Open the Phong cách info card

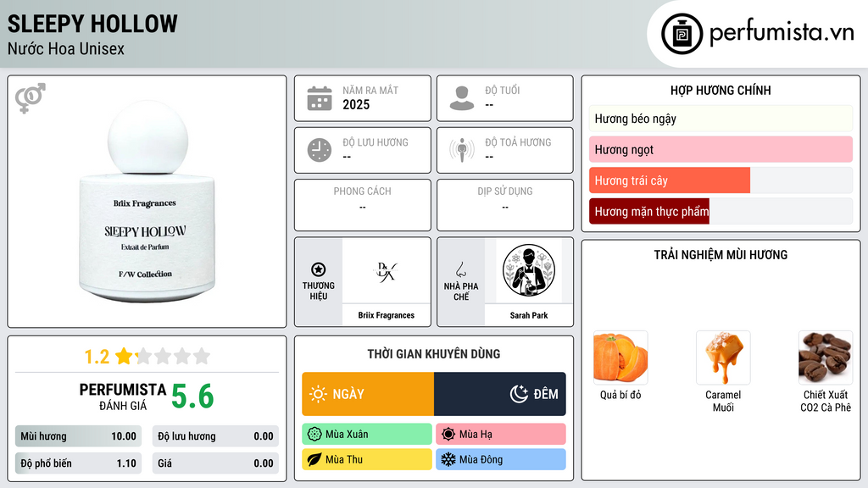(363, 205)
